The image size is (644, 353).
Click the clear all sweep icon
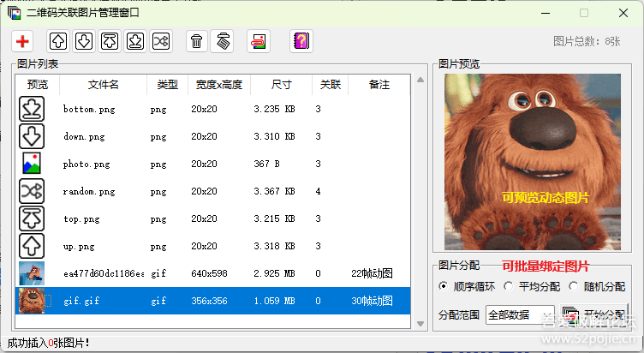point(222,40)
